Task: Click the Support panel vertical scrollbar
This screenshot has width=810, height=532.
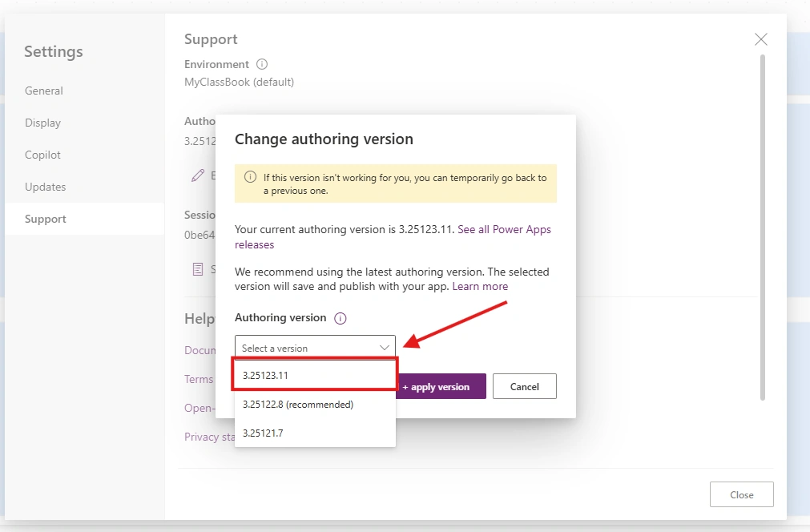Action: (x=763, y=228)
